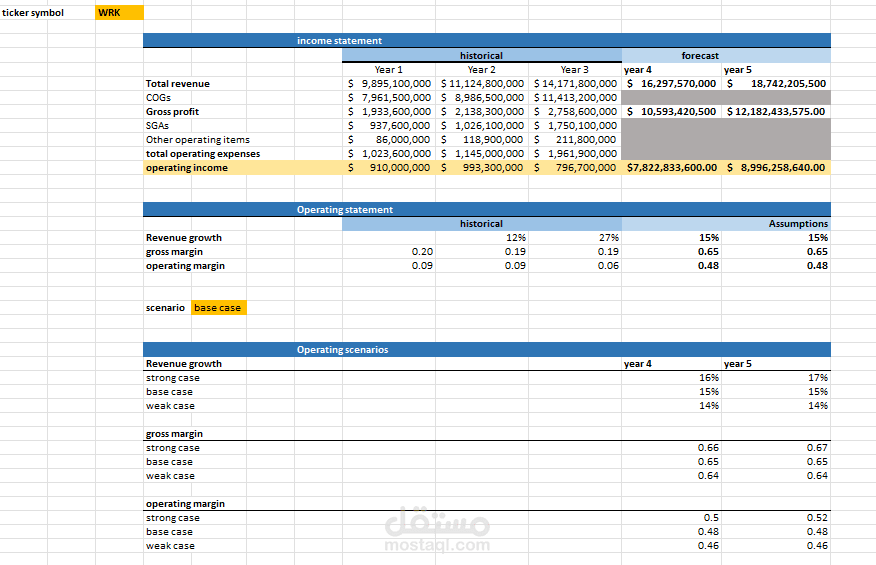Click the 'operating income' row label

point(187,167)
